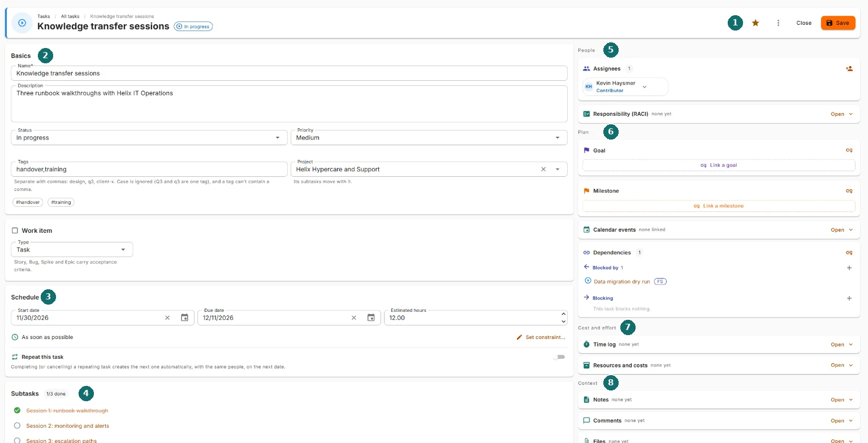868x443 pixels.
Task: Increase Estimated hours with the up arrow
Action: (x=563, y=314)
